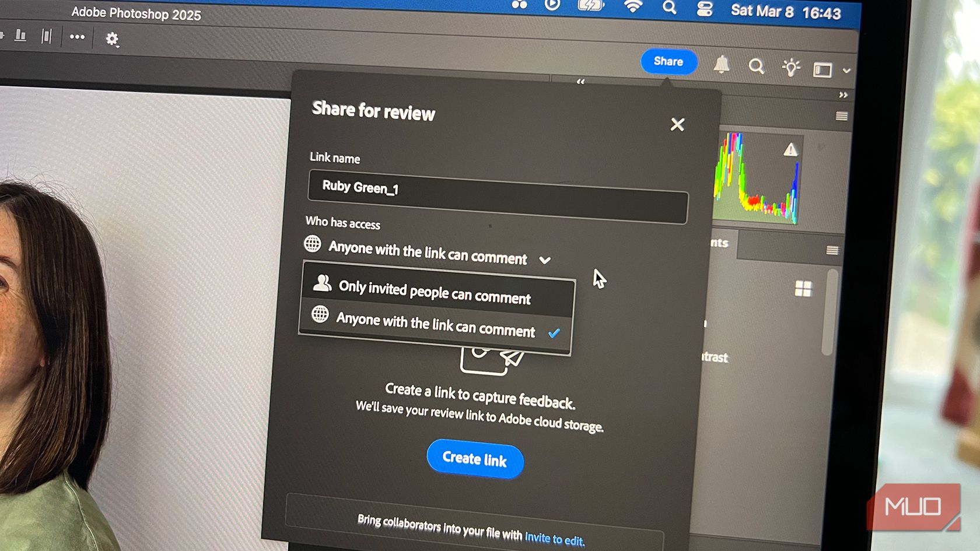The width and height of the screenshot is (980, 551).
Task: Open the Wi-Fi menu in the macOS menu bar
Action: (x=633, y=6)
